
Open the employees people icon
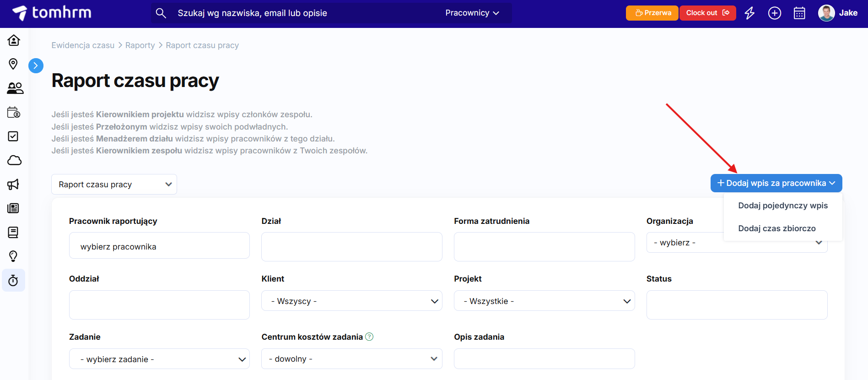pyautogui.click(x=15, y=88)
